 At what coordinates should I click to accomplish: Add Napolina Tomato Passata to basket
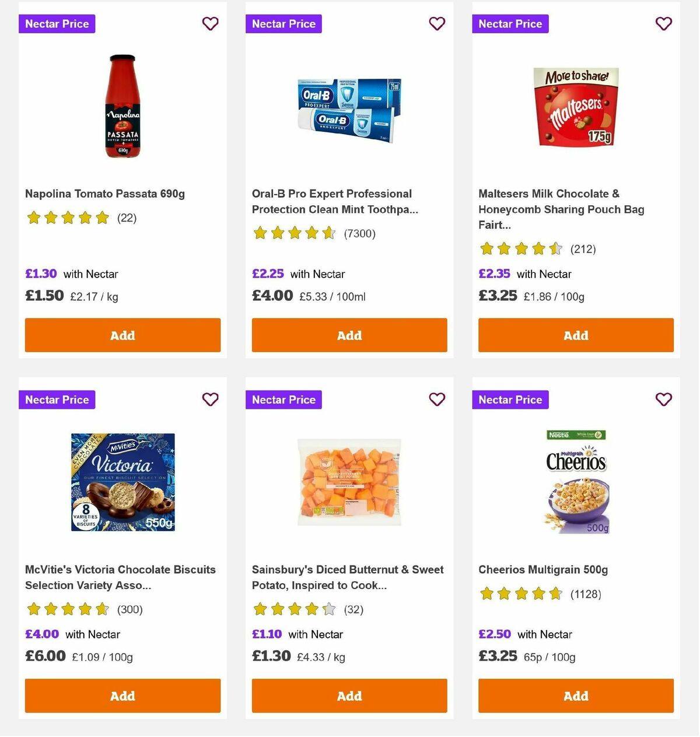pos(123,335)
